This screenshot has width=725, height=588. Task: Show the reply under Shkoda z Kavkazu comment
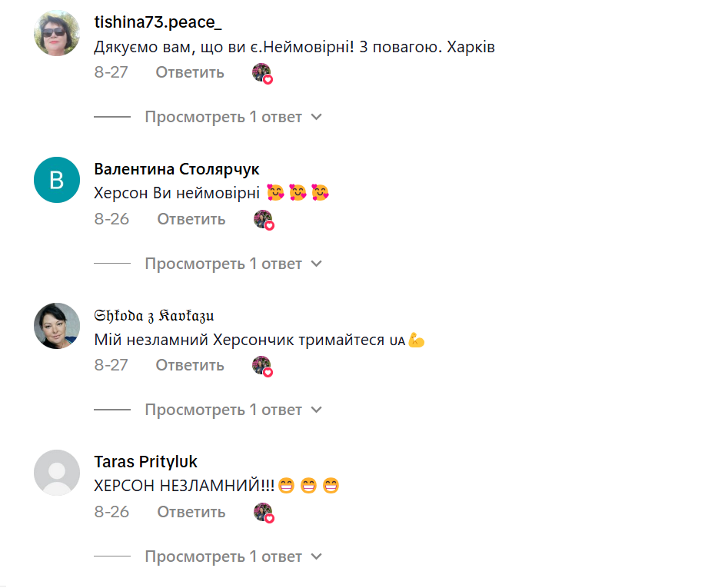coord(233,410)
